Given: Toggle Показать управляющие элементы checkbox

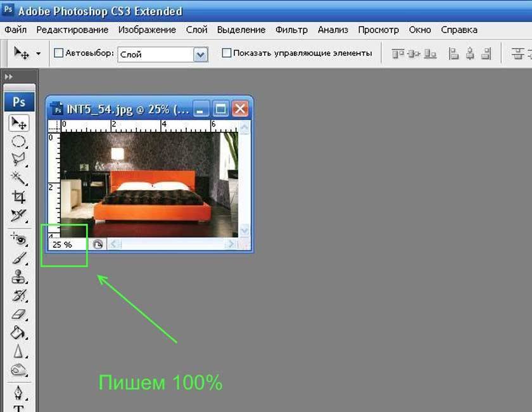Looking at the screenshot, I should (227, 53).
